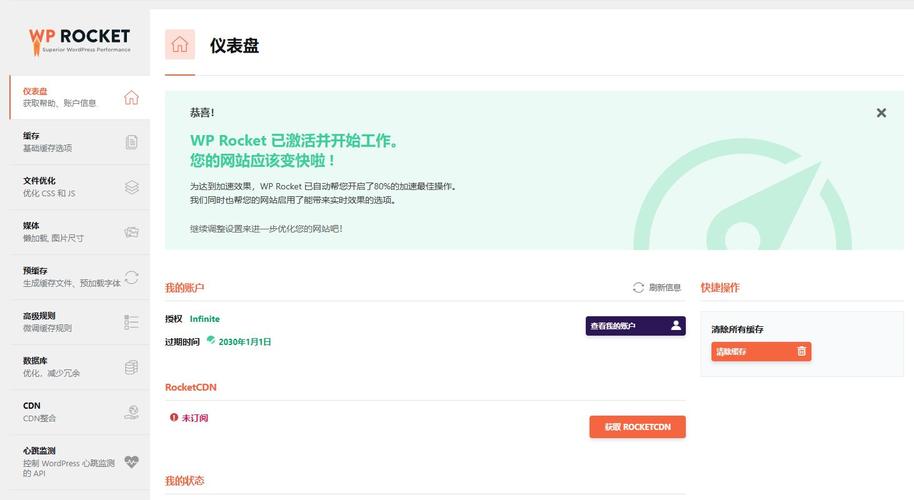
Task: Click the 授权 label
Action: [x=174, y=319]
